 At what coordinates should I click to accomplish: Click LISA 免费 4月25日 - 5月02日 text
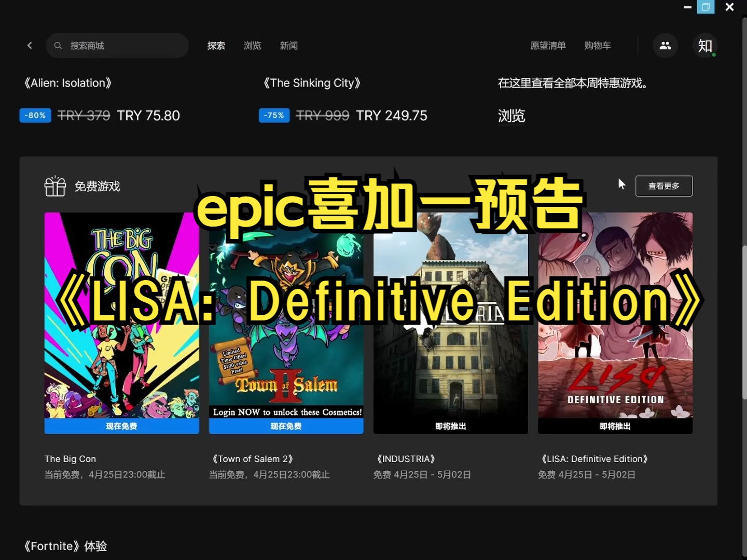pyautogui.click(x=587, y=474)
